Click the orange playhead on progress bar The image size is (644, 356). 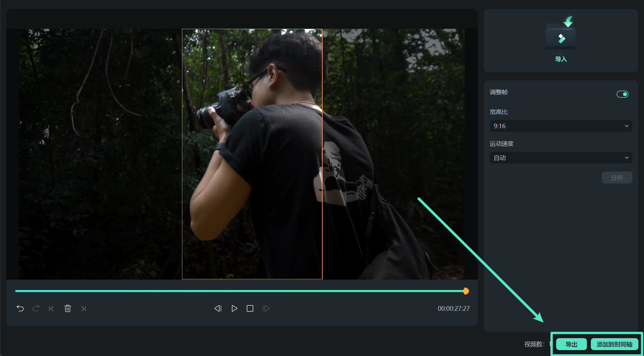(466, 291)
